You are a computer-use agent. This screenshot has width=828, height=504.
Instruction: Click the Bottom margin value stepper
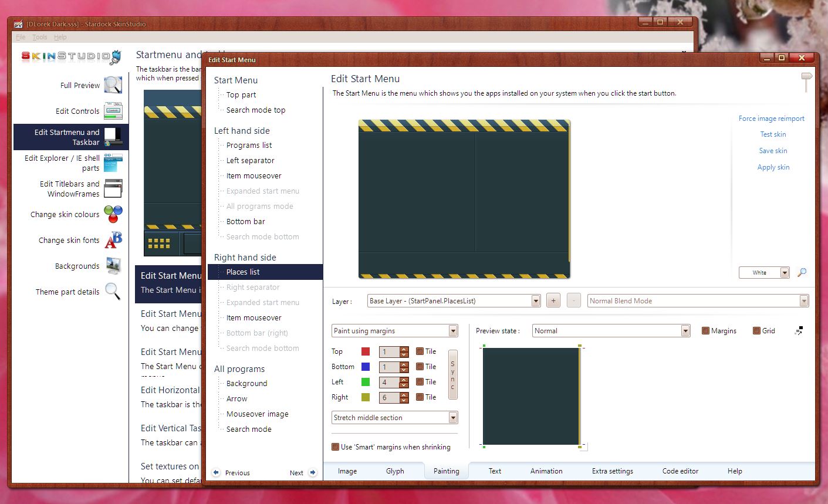[x=404, y=367]
